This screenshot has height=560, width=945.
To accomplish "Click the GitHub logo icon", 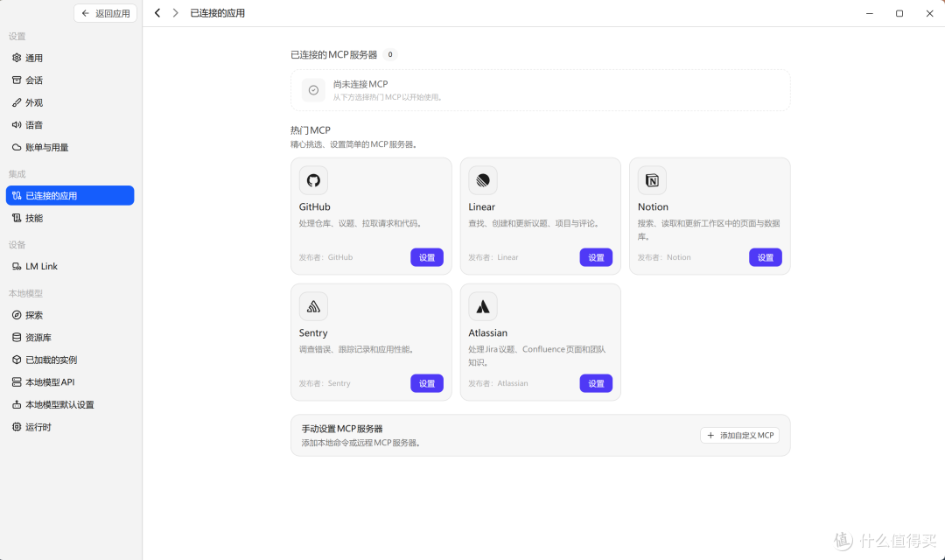I will tap(313, 180).
